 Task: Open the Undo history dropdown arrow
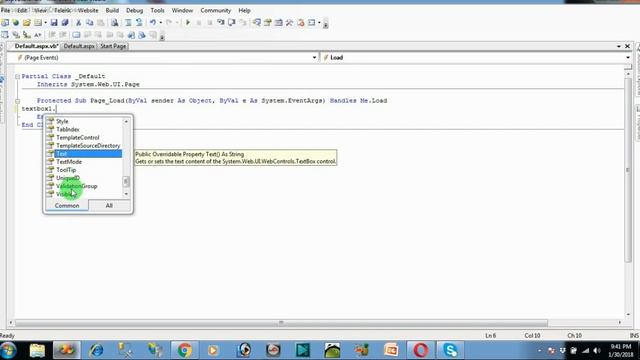(160, 23)
